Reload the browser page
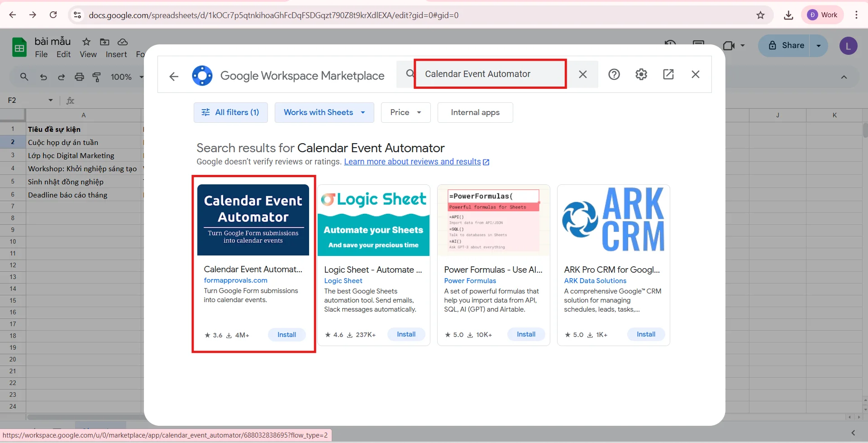The width and height of the screenshot is (868, 443). click(53, 15)
